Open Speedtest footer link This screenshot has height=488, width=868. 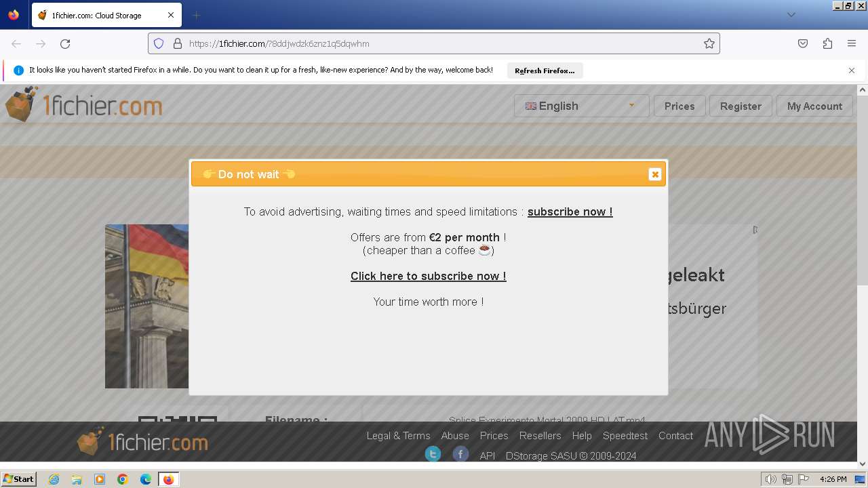coord(625,436)
